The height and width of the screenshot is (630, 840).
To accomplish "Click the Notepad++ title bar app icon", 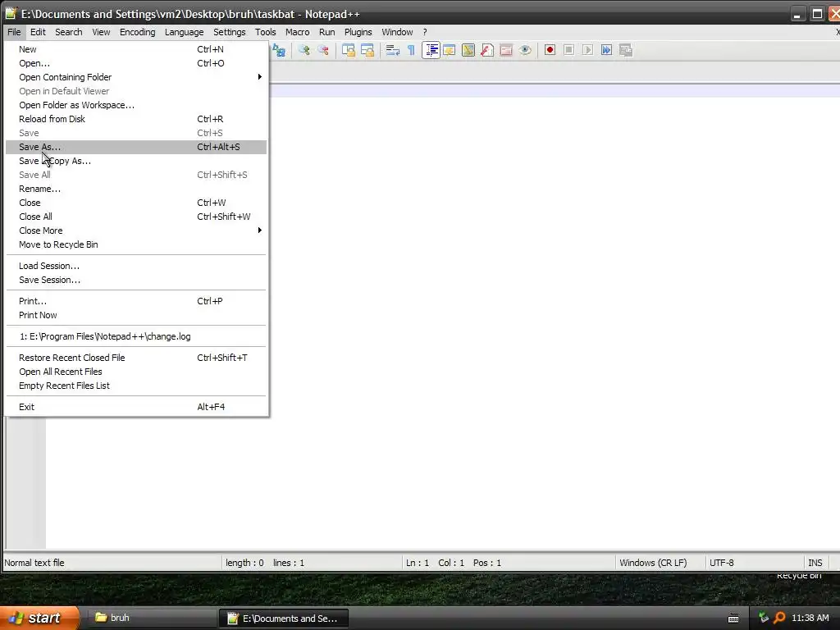I will 11,13.
